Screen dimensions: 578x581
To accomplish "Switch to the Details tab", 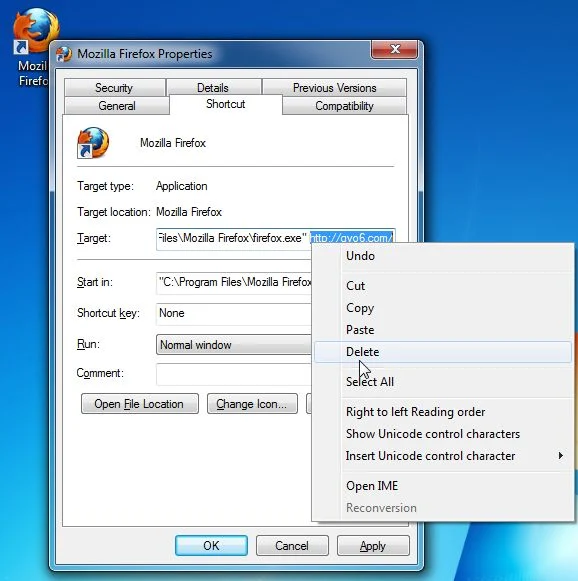I will click(x=213, y=88).
